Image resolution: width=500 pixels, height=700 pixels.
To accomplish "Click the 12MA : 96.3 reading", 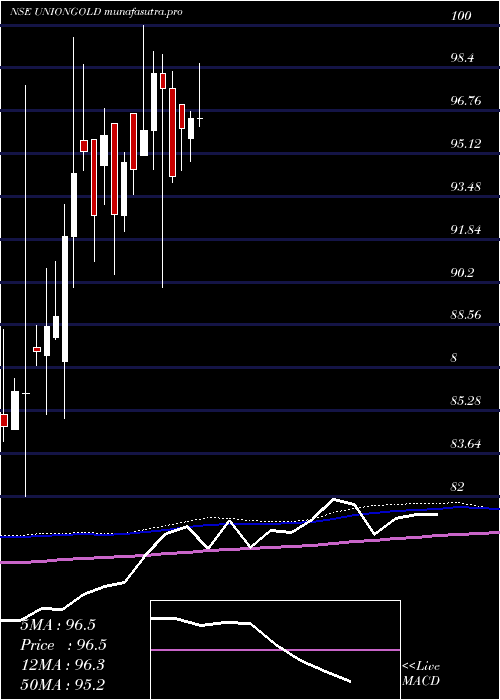I will (62, 665).
